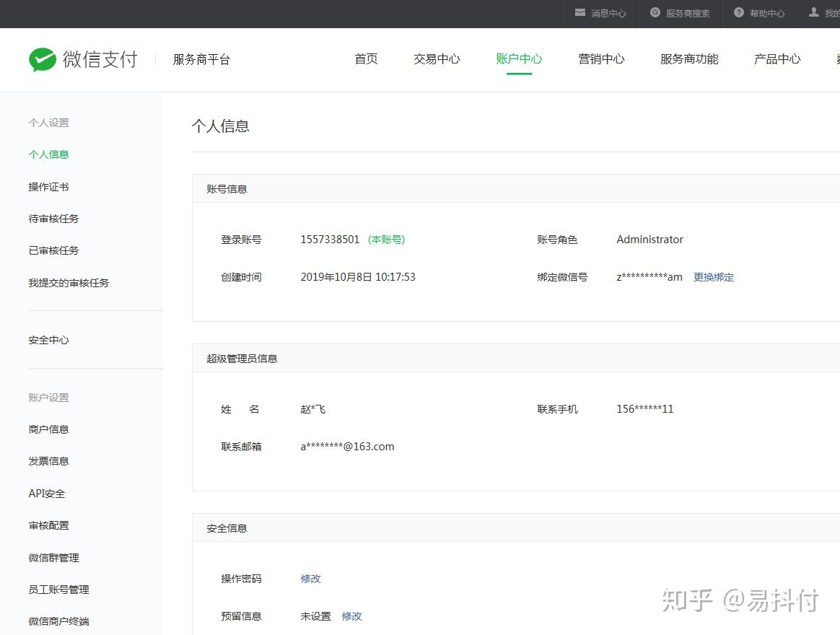840x635 pixels.
Task: Select the 营销中心 navigation tab
Action: tap(601, 59)
